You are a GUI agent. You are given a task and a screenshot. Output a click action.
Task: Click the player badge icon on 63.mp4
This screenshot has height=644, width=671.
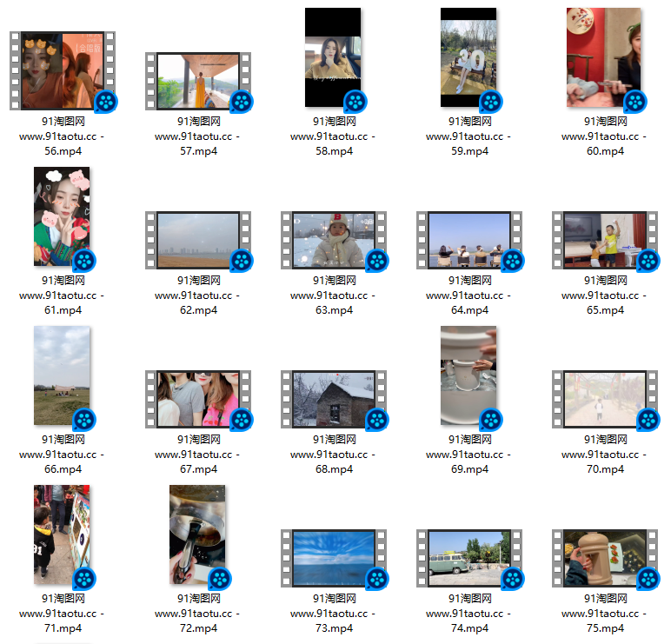[377, 261]
